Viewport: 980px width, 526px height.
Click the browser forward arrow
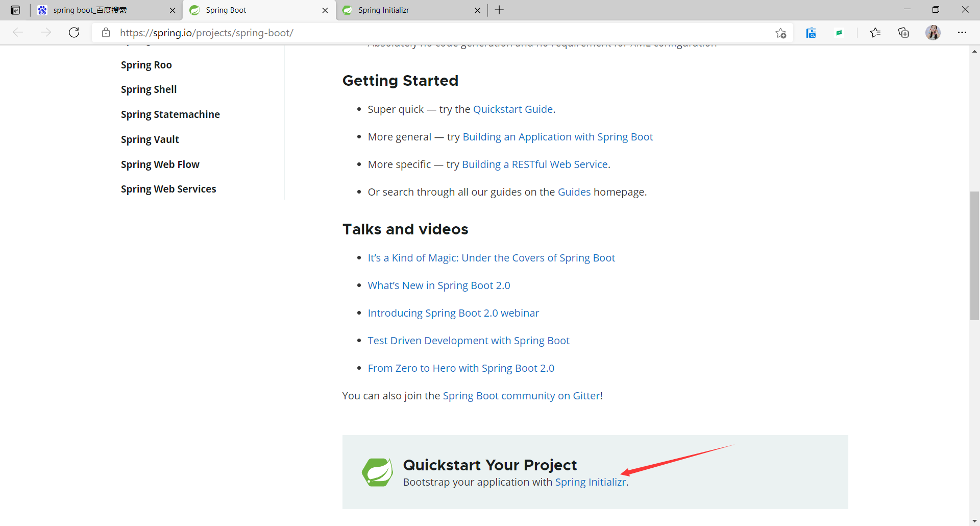coord(46,33)
